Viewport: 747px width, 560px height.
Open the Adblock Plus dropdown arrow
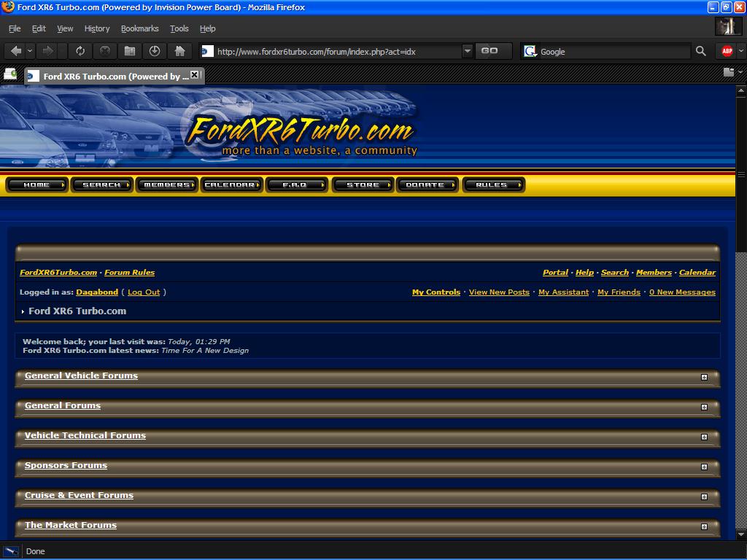740,50
